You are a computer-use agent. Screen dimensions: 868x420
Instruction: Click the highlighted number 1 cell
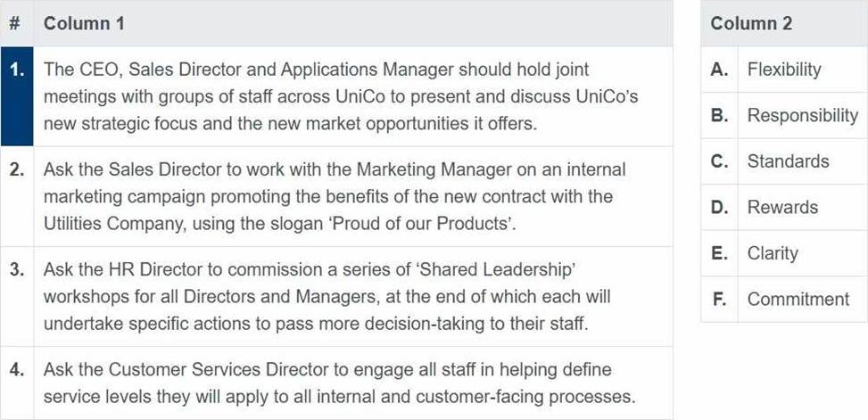(x=17, y=96)
